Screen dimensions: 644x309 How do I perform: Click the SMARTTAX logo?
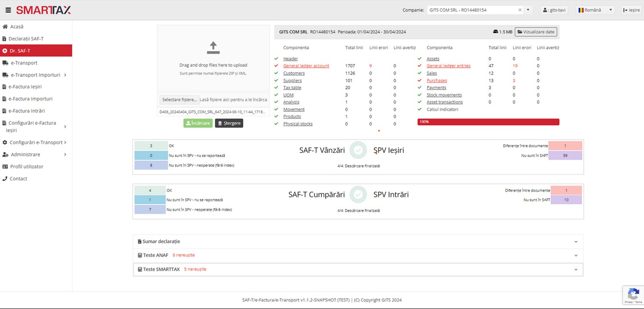pos(43,10)
